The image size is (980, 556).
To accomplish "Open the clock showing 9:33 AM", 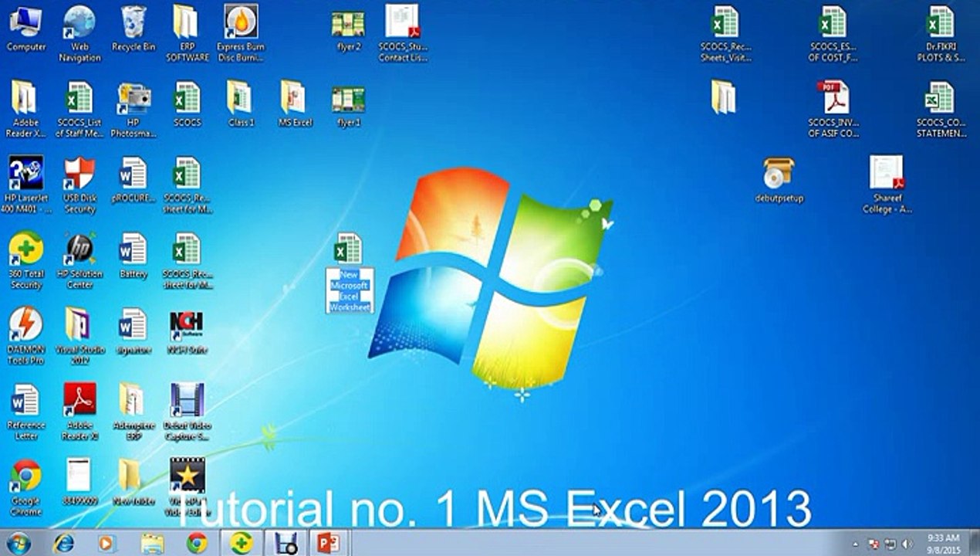I will (944, 544).
